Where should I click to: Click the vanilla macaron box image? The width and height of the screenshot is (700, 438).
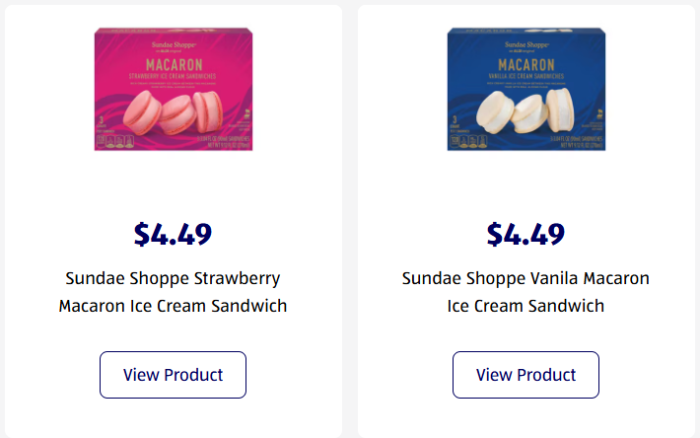point(525,90)
